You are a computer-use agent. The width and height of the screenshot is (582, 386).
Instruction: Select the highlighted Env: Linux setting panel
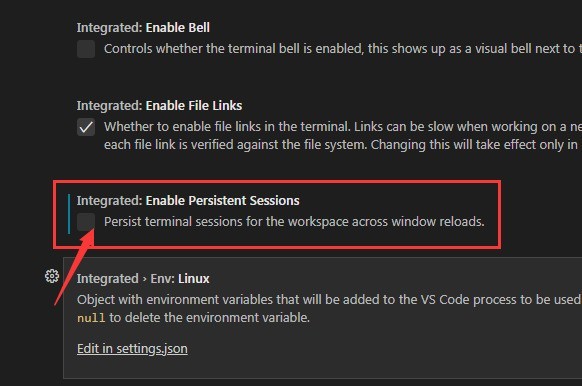click(x=323, y=318)
